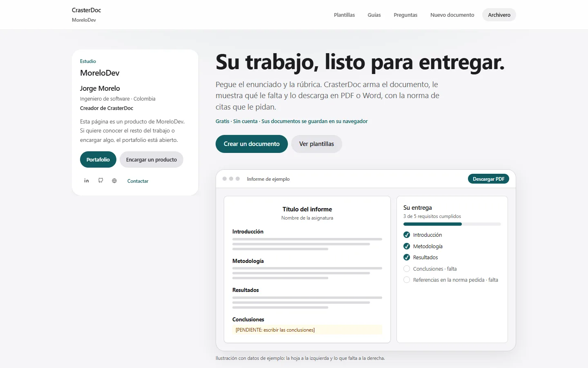Click the Crear un documento button
The height and width of the screenshot is (368, 588).
[252, 144]
